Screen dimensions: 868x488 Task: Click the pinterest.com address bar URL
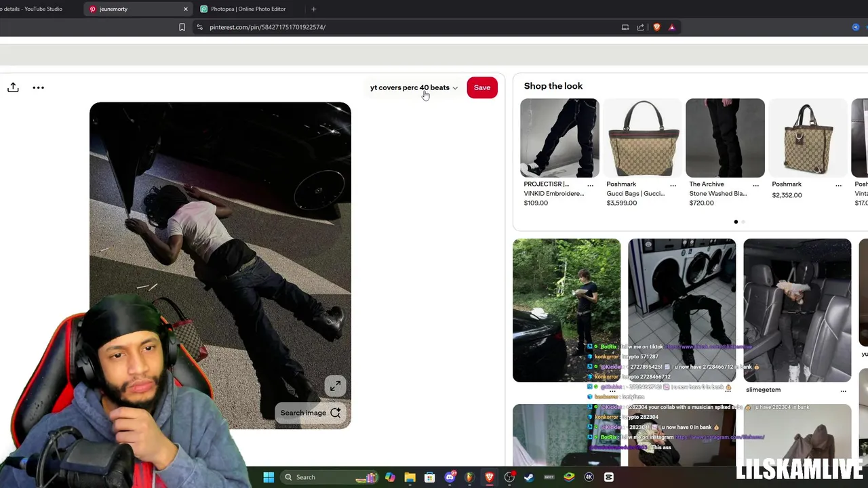coord(267,27)
